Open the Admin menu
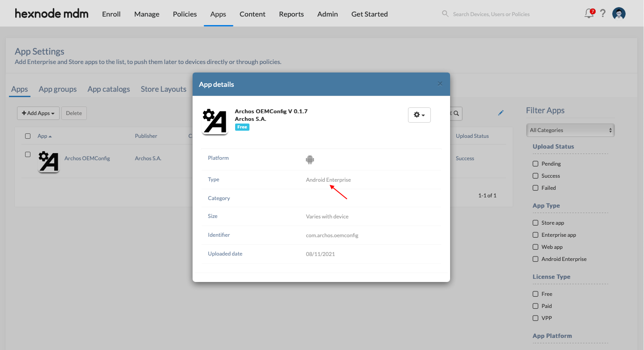 click(328, 14)
